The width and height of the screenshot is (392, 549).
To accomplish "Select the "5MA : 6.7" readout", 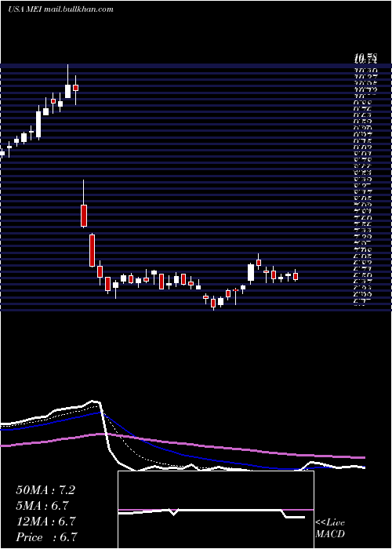I will (42, 506).
